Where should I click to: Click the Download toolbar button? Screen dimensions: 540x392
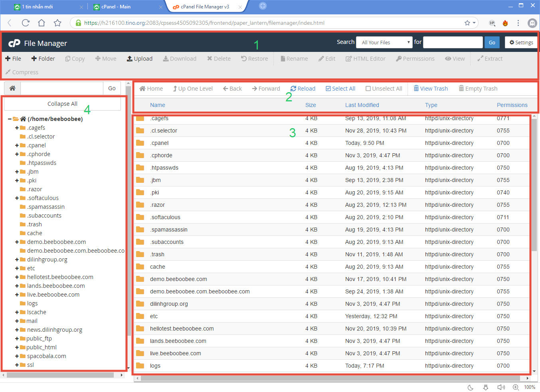(x=180, y=59)
